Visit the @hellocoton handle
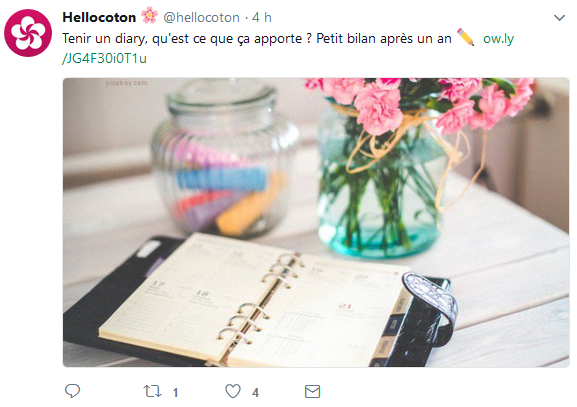Image resolution: width=577 pixels, height=407 pixels. tap(201, 17)
